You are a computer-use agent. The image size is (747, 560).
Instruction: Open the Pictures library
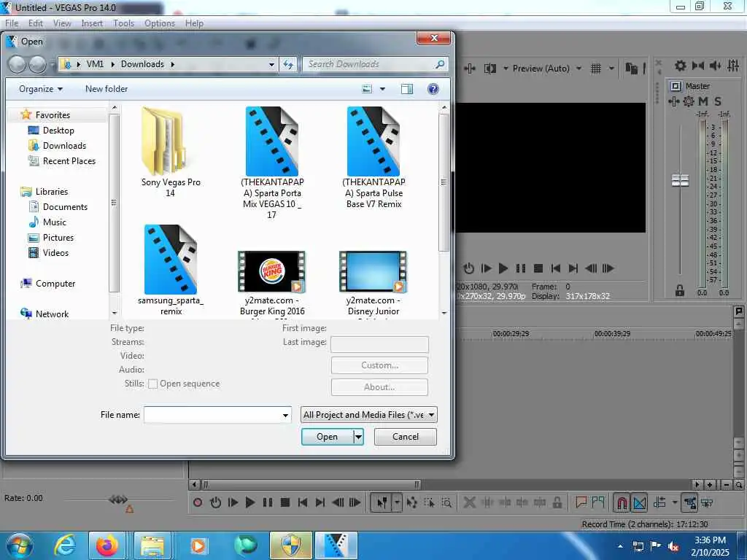point(58,237)
